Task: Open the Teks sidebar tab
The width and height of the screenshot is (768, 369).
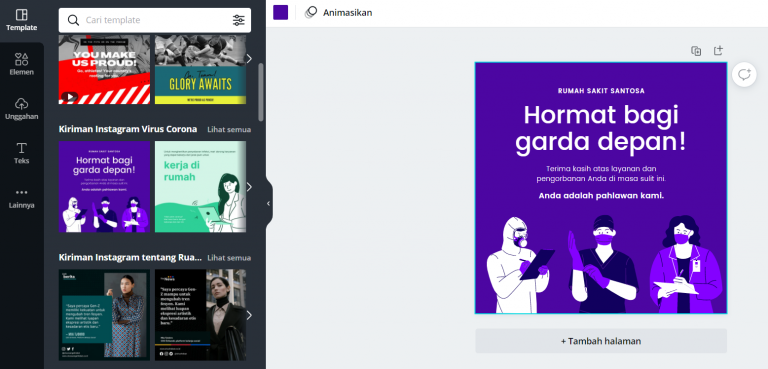Action: tap(22, 153)
